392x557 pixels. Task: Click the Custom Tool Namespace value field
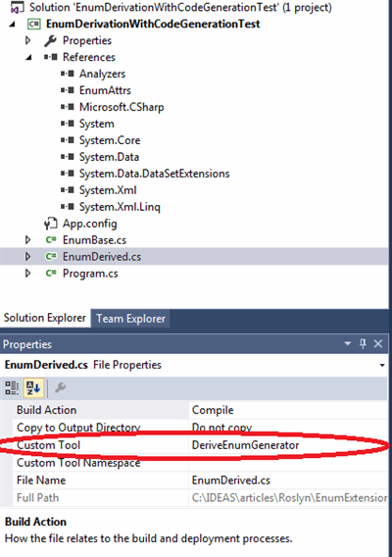(288, 463)
